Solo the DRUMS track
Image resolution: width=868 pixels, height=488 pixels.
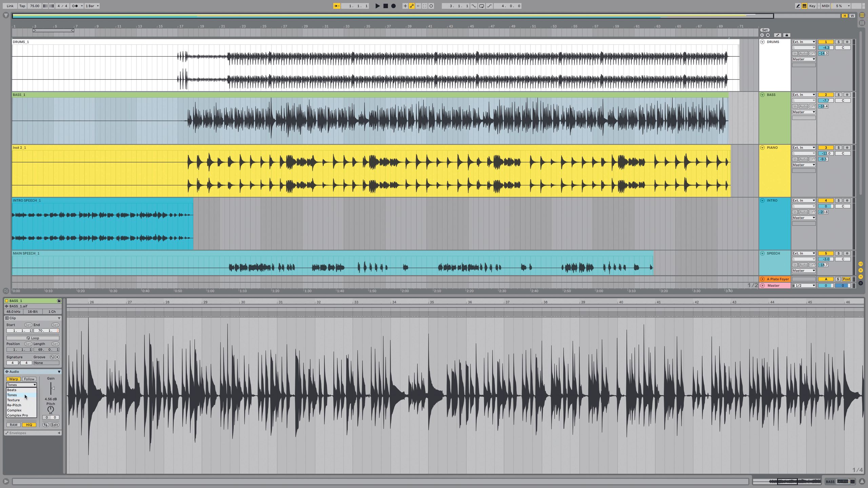(x=838, y=42)
